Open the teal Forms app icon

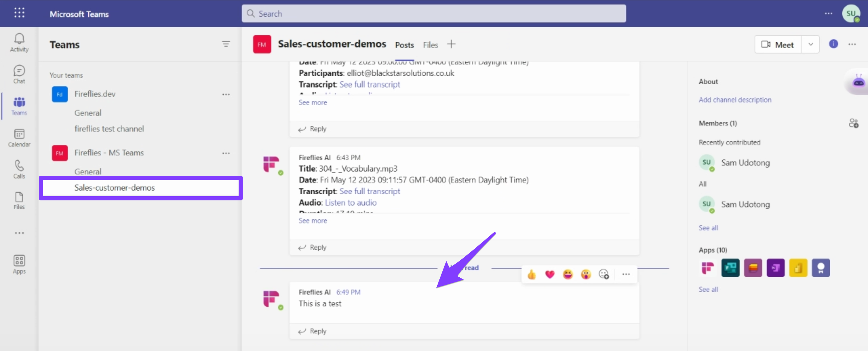tap(730, 268)
